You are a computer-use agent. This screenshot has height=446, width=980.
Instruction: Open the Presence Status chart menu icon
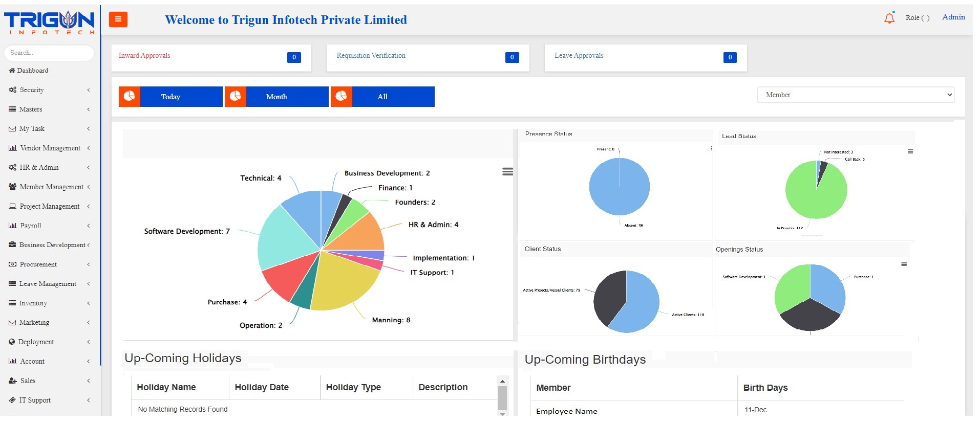point(711,148)
